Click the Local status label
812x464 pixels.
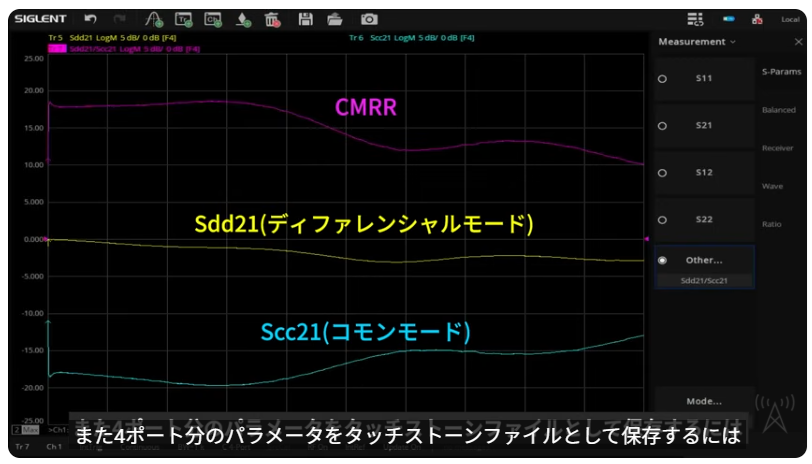point(789,19)
